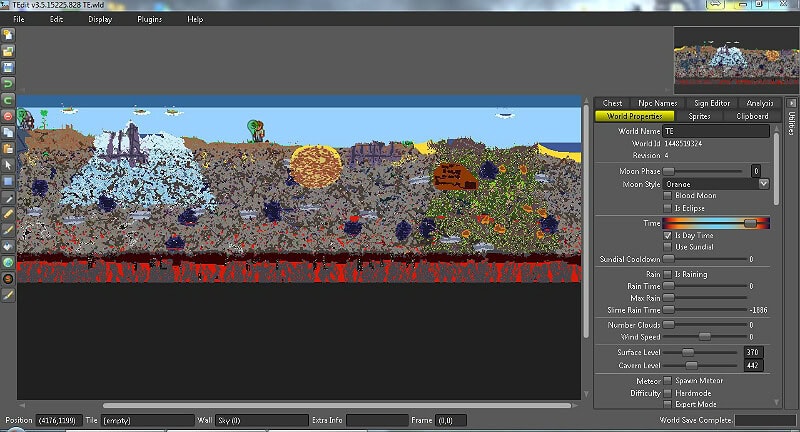The height and width of the screenshot is (432, 800).
Task: Uncheck the Is Day Time checkbox
Action: tap(668, 234)
